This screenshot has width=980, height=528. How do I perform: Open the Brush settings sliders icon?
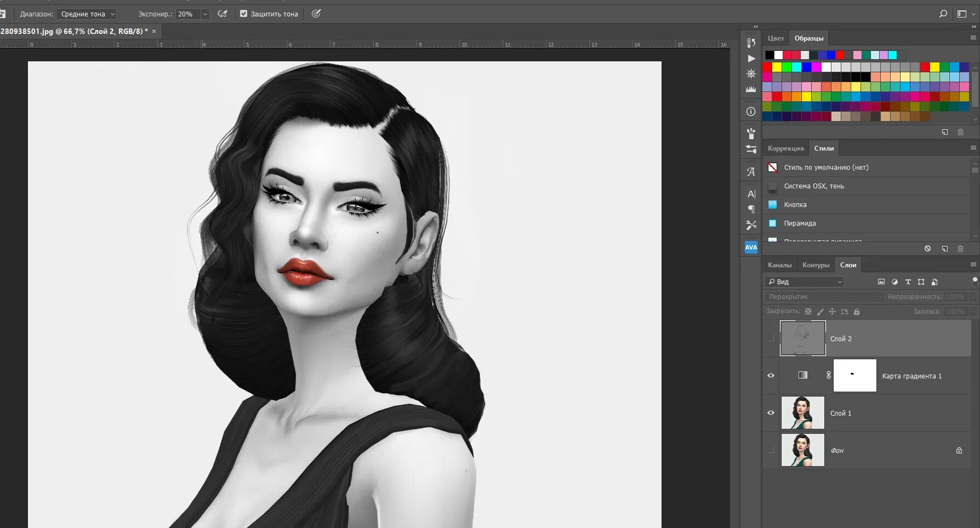coord(751,149)
